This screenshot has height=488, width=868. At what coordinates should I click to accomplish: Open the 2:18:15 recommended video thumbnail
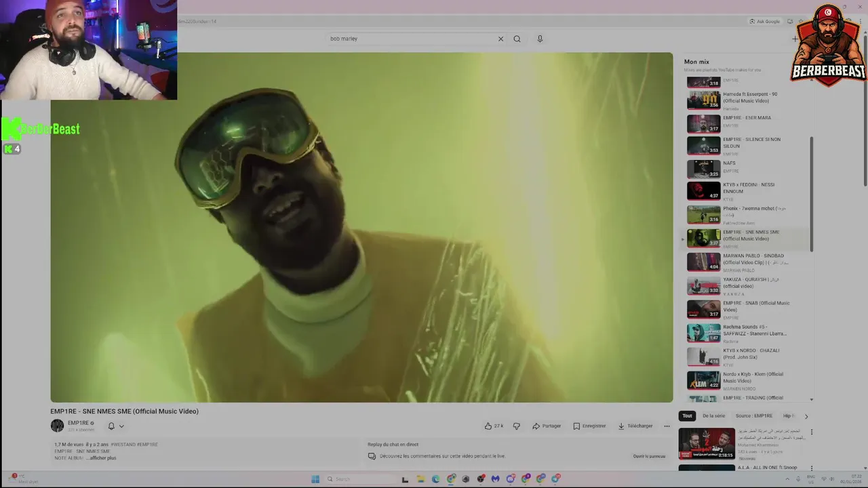click(707, 443)
